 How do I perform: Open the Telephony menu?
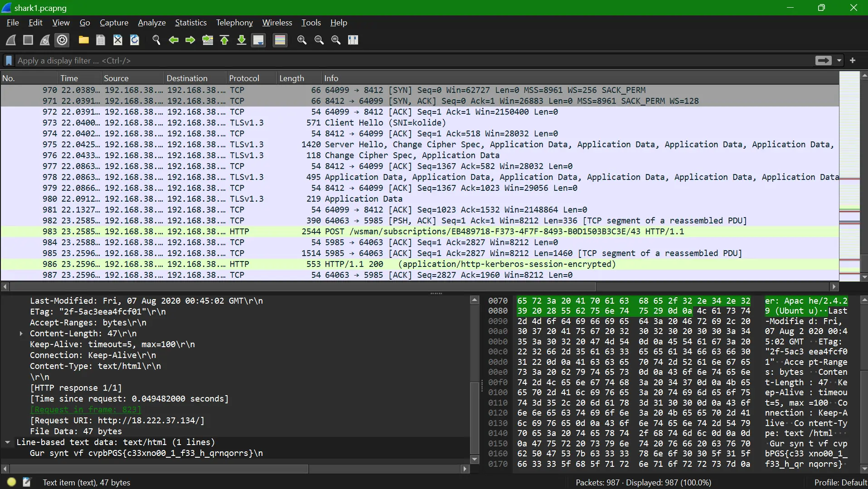(234, 23)
